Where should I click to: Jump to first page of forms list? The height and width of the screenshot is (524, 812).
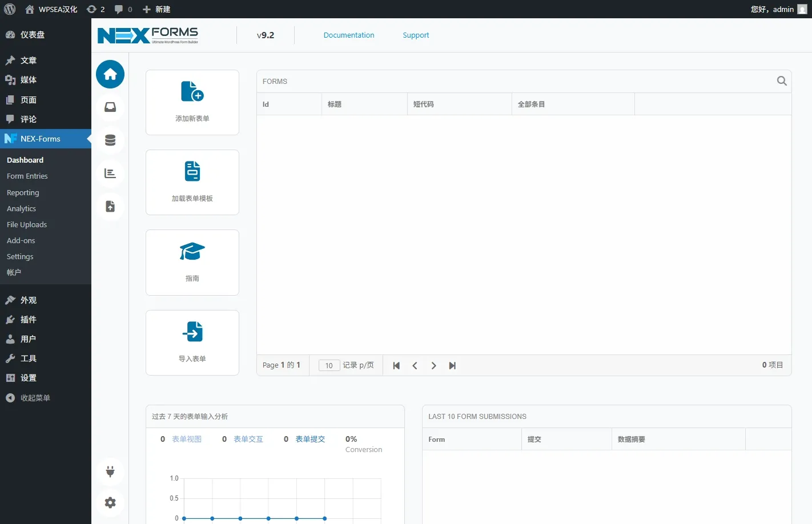[x=396, y=366]
